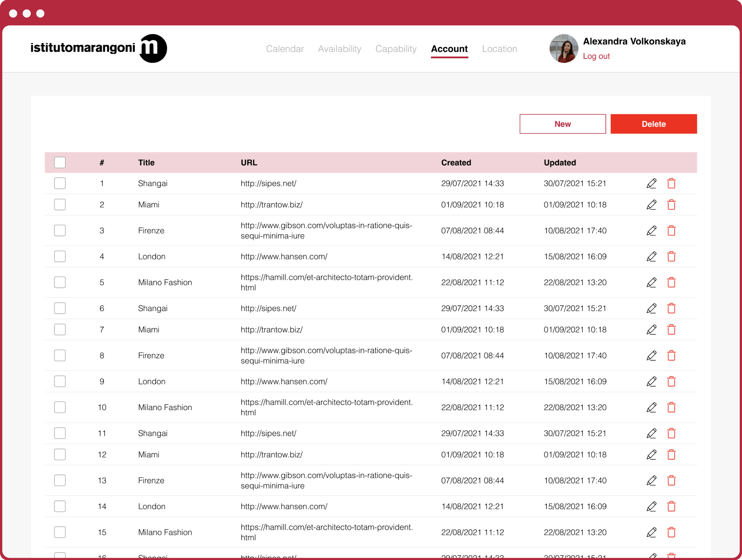This screenshot has width=742, height=560.
Task: Open the Location tab
Action: (x=500, y=49)
